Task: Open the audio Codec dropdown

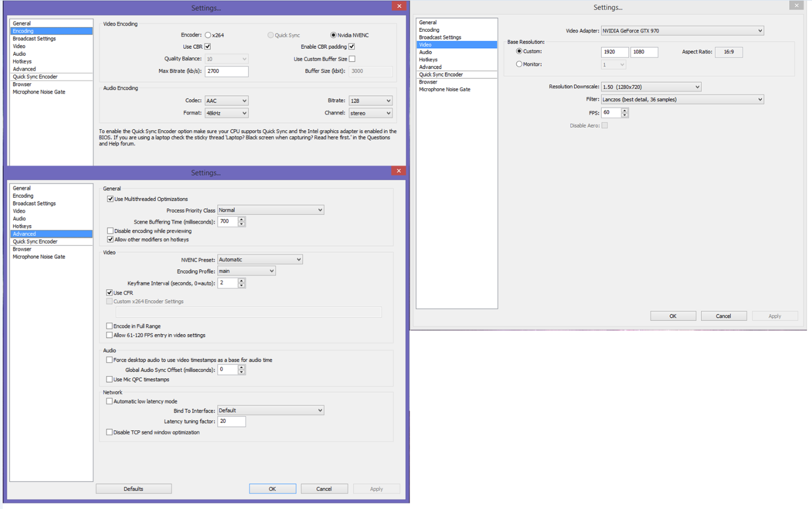Action: pos(227,101)
